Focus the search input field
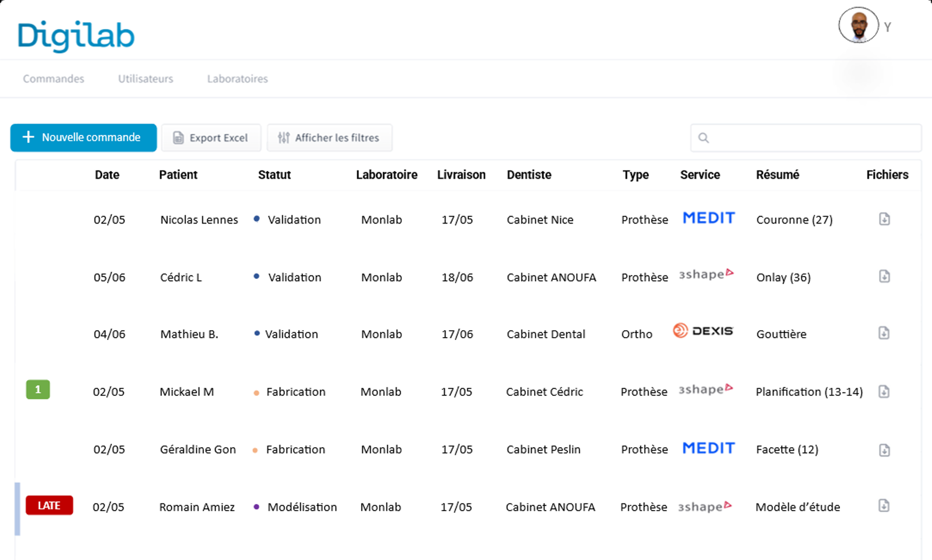 pos(810,138)
